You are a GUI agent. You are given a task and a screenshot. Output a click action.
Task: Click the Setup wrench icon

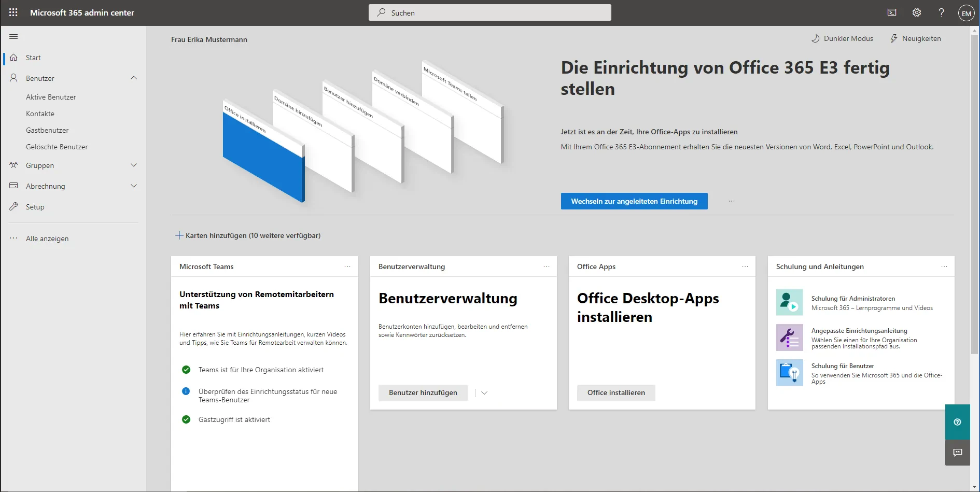(x=14, y=206)
